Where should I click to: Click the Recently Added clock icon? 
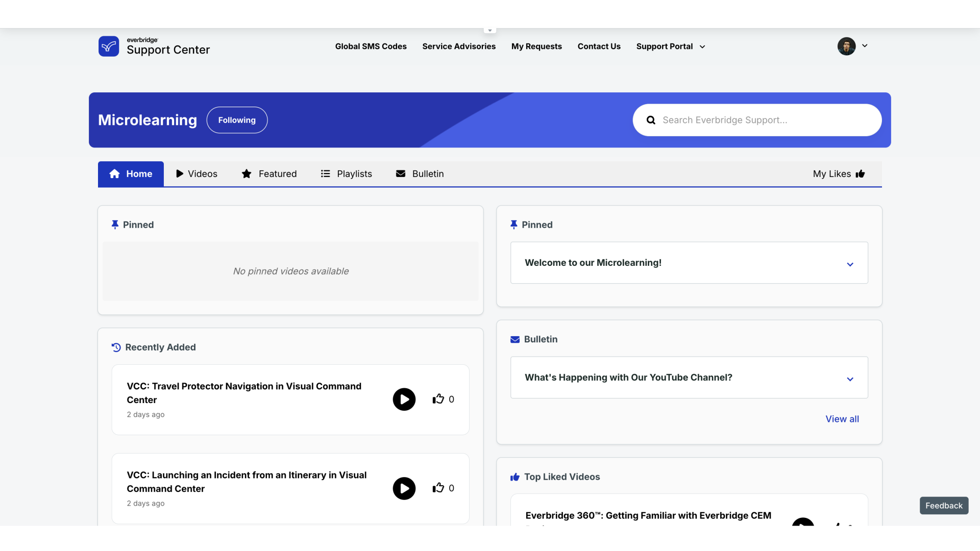coord(116,347)
